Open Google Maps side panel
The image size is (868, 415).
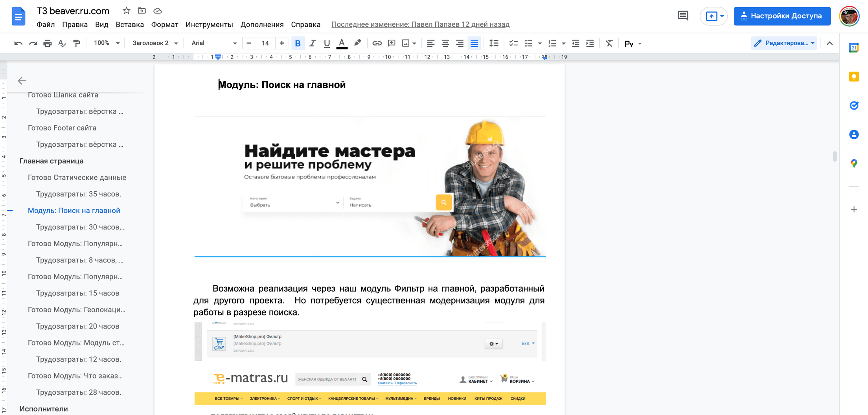(854, 163)
